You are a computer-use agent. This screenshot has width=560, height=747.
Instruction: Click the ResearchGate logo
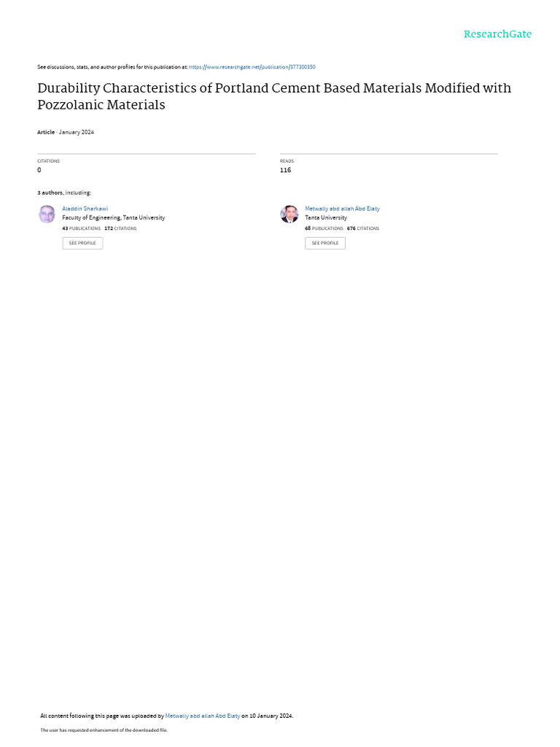pos(497,34)
